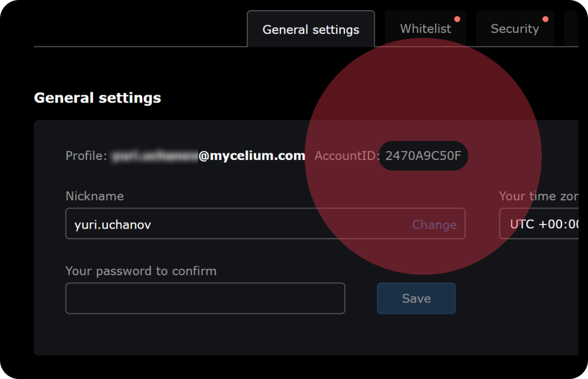
Task: Click the partially visible tab after Security
Action: click(571, 28)
